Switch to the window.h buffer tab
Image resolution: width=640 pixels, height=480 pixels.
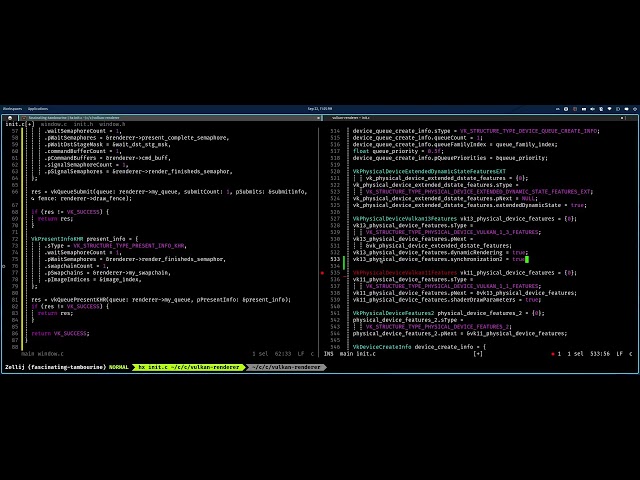(112, 124)
